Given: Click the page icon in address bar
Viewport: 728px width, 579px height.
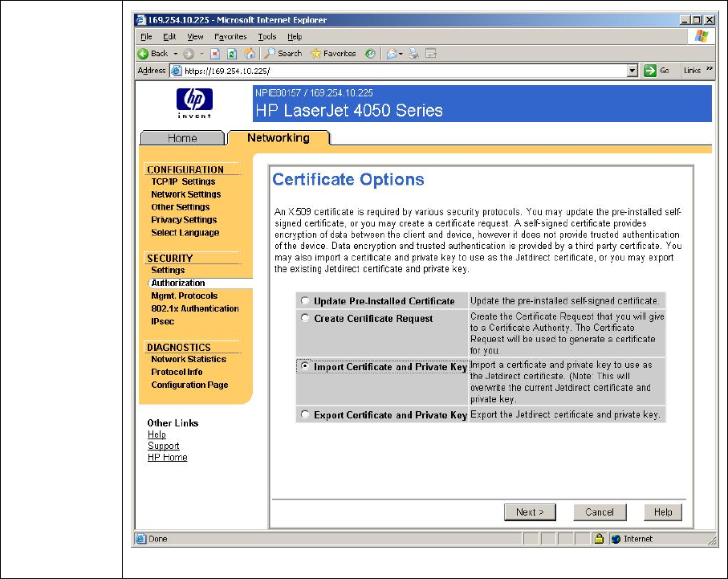Looking at the screenshot, I should [x=176, y=71].
